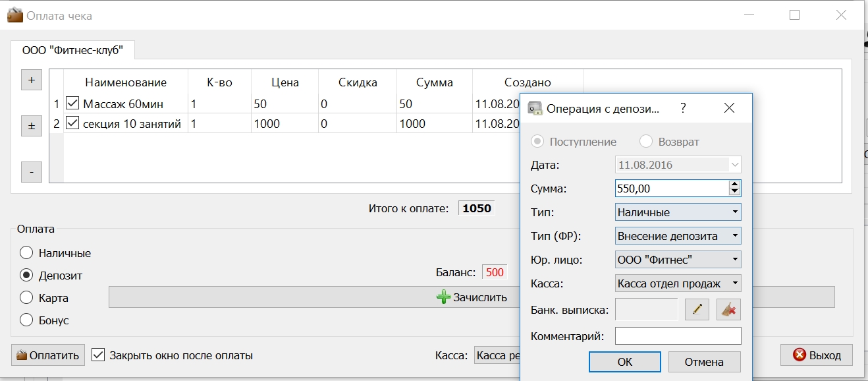Click row number 1 in the table
This screenshot has height=381, width=868.
pos(57,103)
